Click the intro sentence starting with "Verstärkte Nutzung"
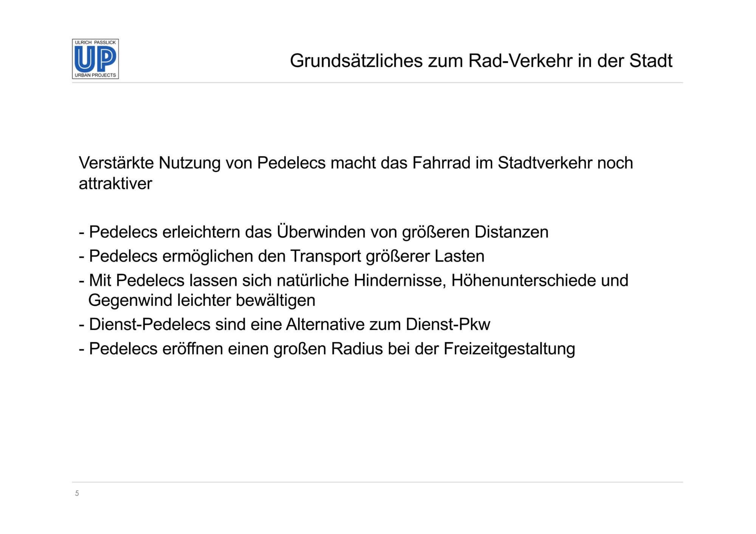Screen dimensions: 756x534 tap(355, 163)
